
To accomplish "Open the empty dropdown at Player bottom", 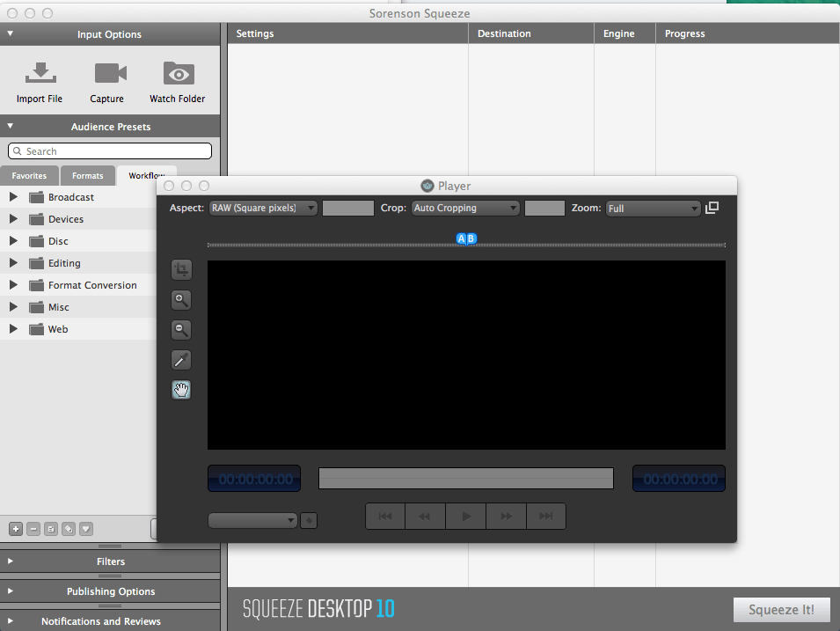I will point(252,520).
